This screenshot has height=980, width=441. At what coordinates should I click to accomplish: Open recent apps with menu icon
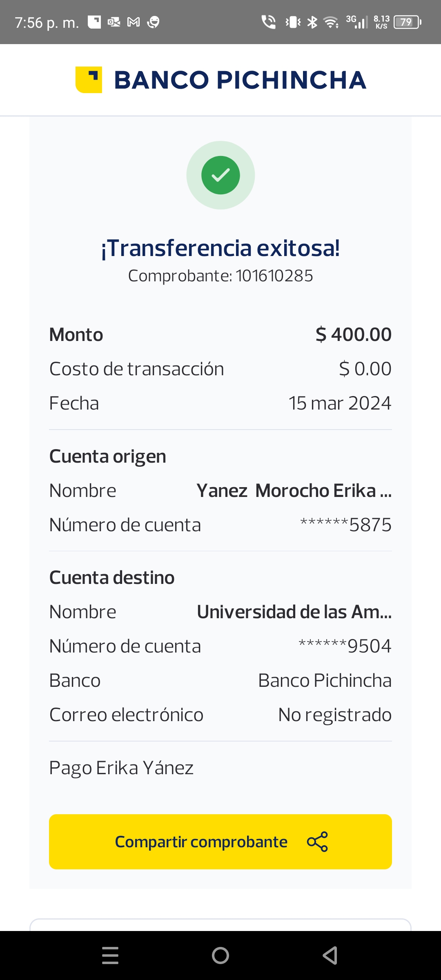pyautogui.click(x=110, y=955)
